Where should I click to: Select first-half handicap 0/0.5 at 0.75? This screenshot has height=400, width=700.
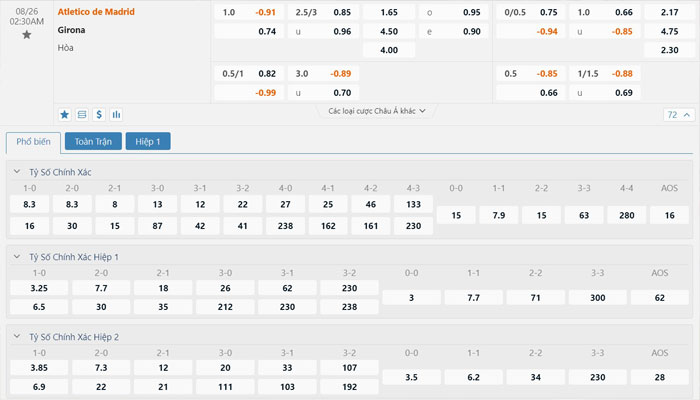[530, 12]
